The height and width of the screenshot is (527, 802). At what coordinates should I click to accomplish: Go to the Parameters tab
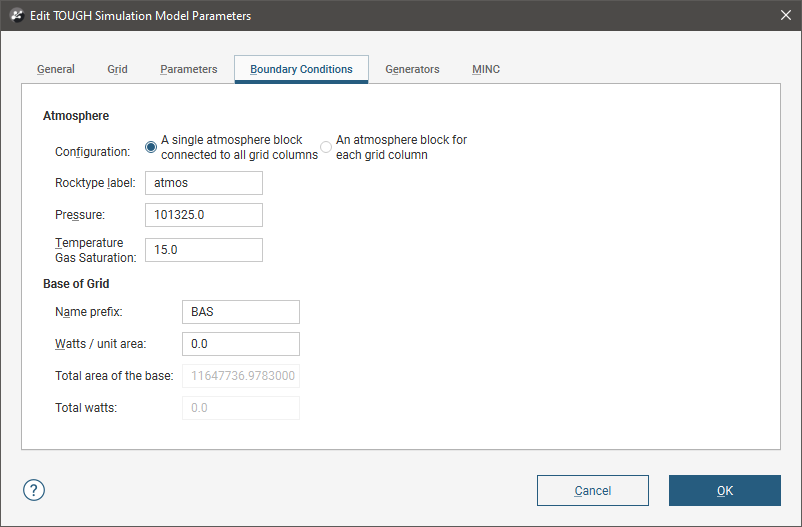point(188,69)
